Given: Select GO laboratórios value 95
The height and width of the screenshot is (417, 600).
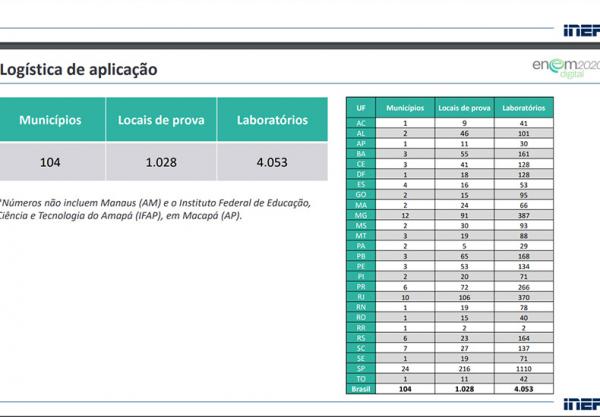Looking at the screenshot, I should click(523, 195).
